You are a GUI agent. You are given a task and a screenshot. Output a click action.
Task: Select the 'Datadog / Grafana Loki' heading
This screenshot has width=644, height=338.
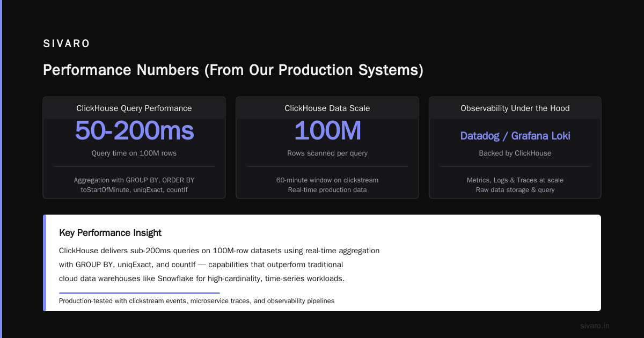pos(515,136)
